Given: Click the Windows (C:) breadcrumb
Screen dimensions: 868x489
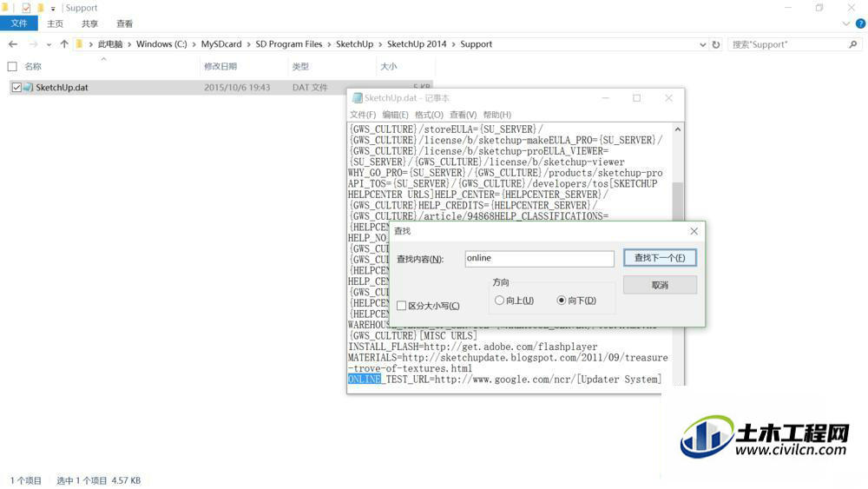Looking at the screenshot, I should 161,44.
